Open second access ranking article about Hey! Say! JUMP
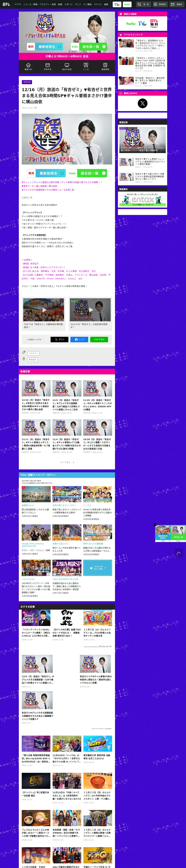 142,64
